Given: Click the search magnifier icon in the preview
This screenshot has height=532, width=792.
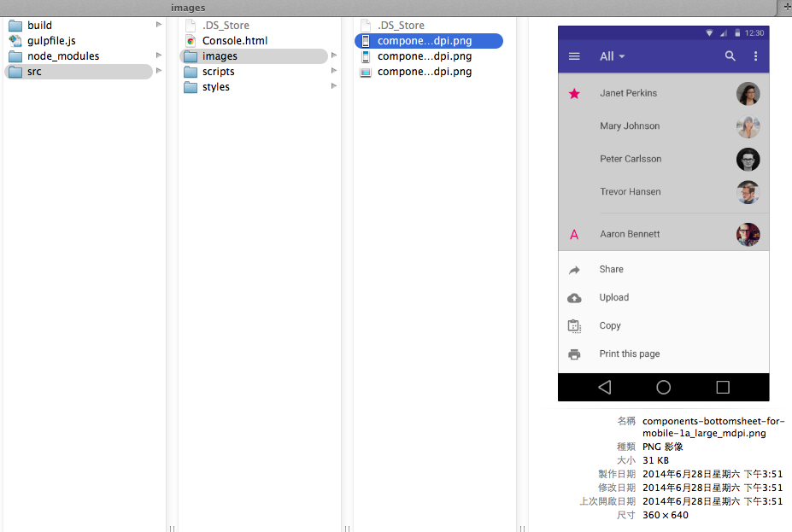Looking at the screenshot, I should tap(730, 56).
